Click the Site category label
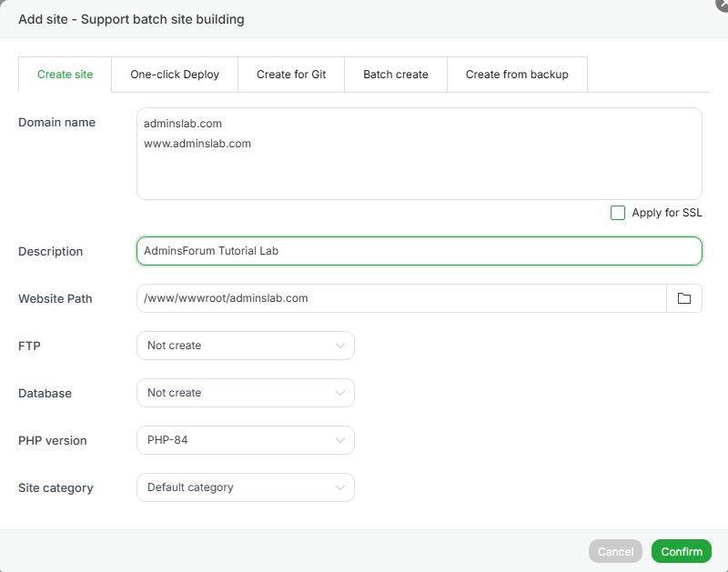The width and height of the screenshot is (728, 572). click(x=56, y=488)
